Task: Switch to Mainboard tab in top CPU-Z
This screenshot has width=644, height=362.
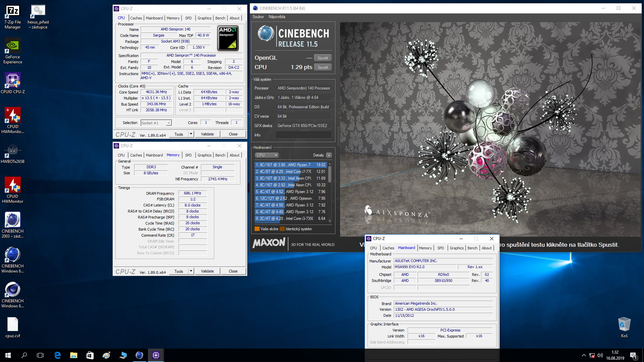Action: click(154, 18)
